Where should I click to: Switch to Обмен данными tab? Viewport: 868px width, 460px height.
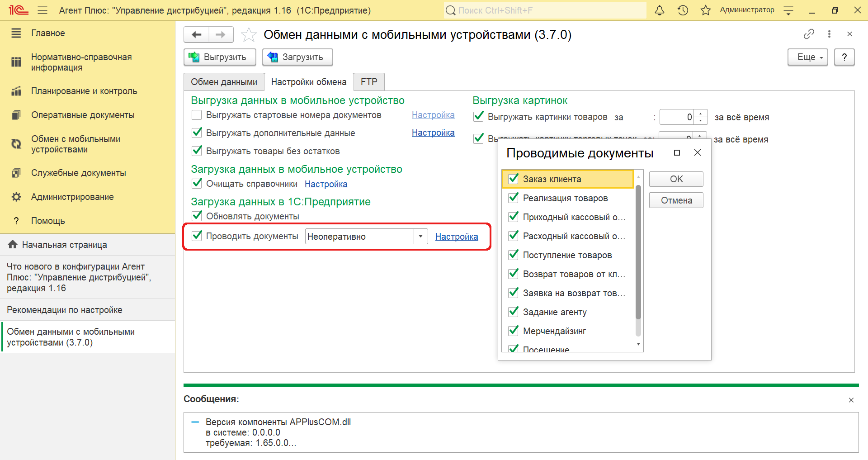[x=224, y=82]
